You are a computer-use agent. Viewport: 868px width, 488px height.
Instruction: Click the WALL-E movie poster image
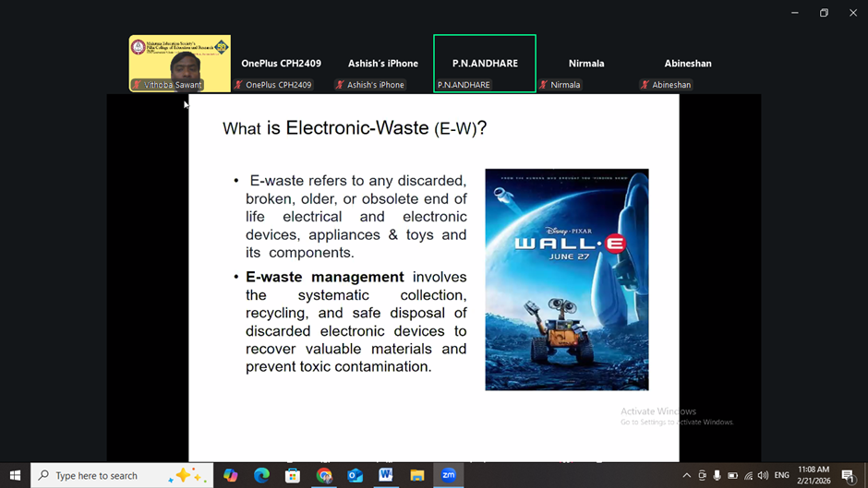point(566,280)
